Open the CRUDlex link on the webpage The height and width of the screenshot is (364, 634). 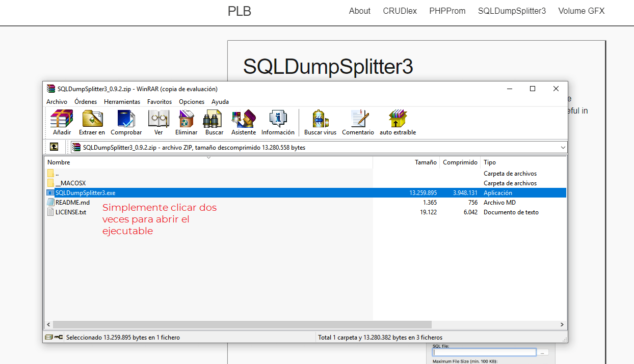point(400,11)
